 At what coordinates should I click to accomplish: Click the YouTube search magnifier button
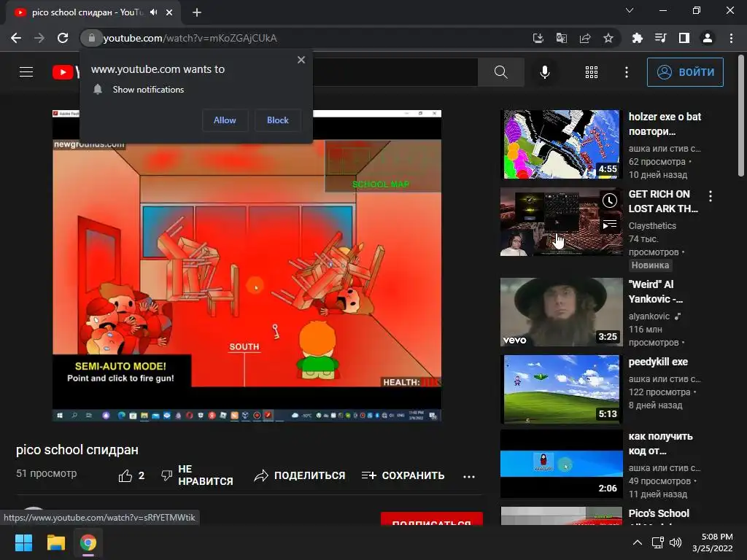click(x=500, y=72)
